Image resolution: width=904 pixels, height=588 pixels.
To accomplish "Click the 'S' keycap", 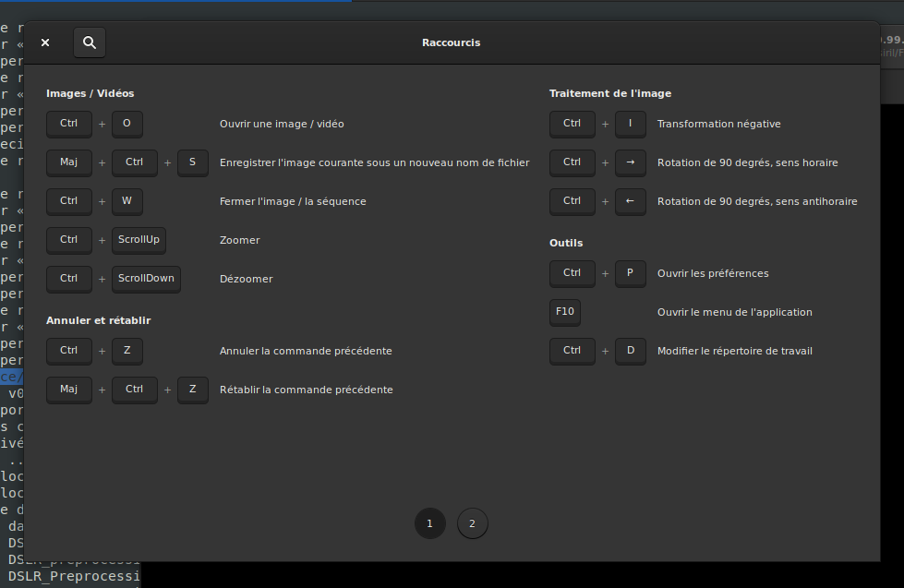I will (193, 162).
